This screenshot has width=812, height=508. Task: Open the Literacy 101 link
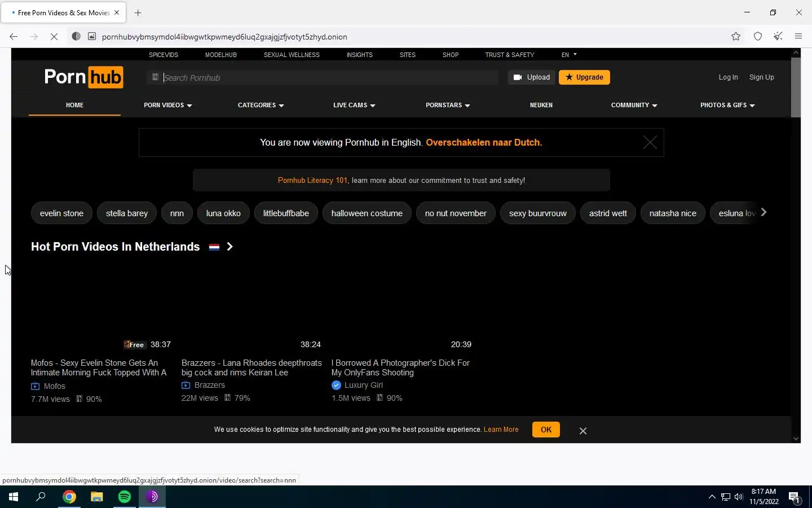[x=312, y=181]
